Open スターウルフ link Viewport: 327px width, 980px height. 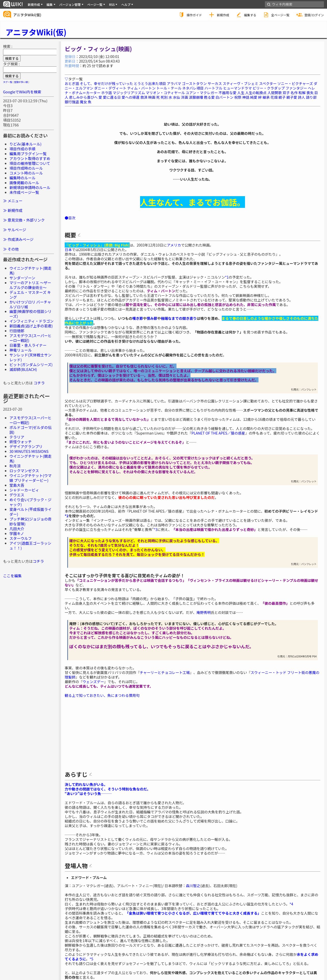[x=21, y=539]
